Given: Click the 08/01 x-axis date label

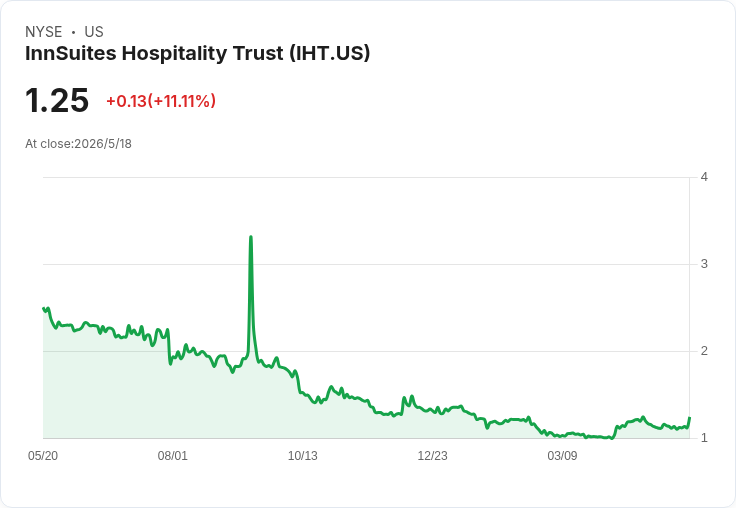Looking at the screenshot, I should [x=172, y=456].
